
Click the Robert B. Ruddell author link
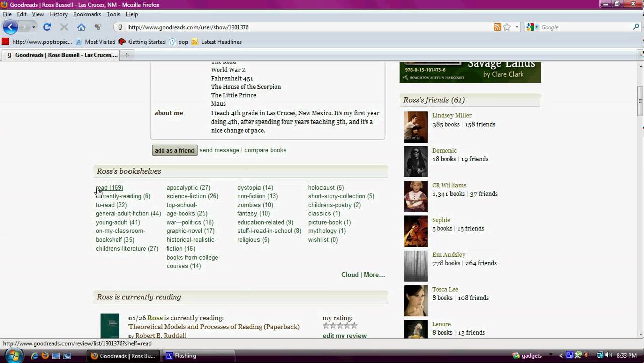coord(160,336)
